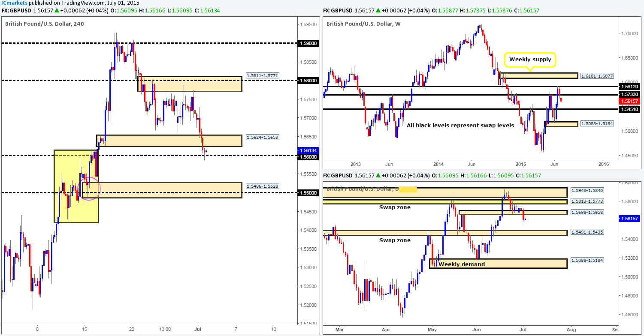Click the 'Apr' month label on daily axis
The width and height of the screenshot is (644, 336).
coord(386,330)
